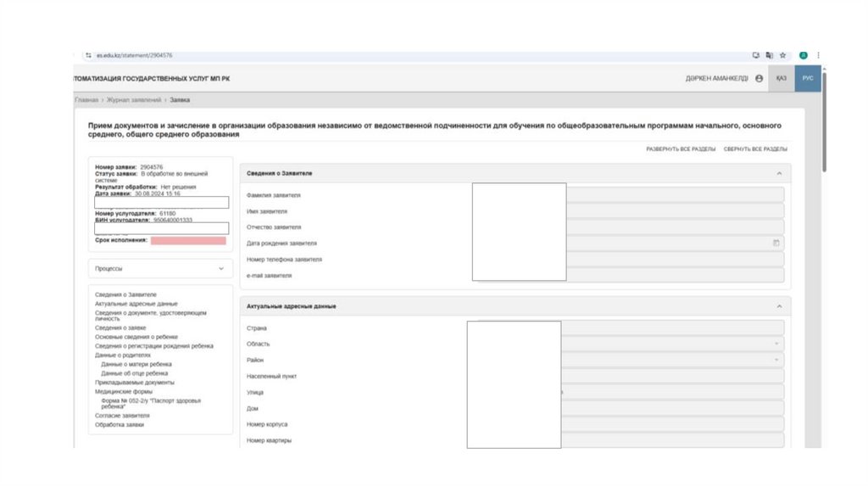Jump to Медицинские формы in sidebar
This screenshot has width=868, height=487.
point(124,392)
